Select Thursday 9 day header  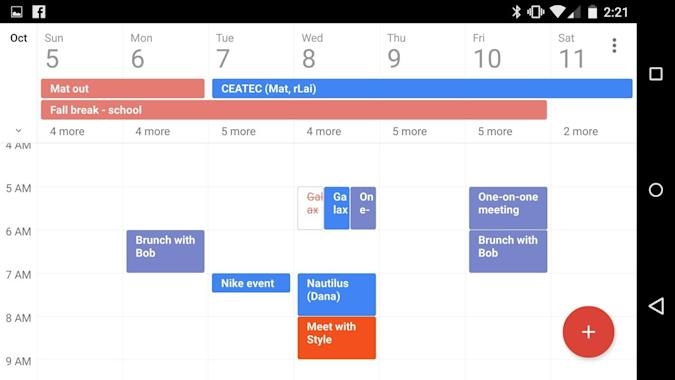pos(397,51)
